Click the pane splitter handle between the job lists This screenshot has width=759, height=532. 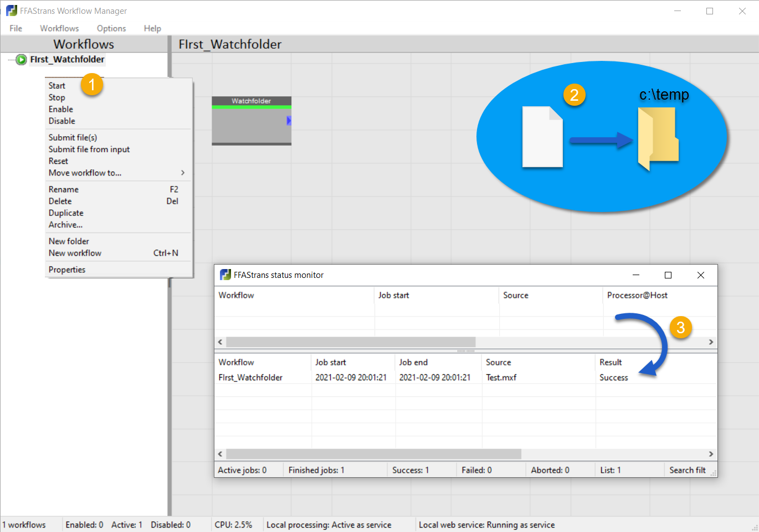click(x=465, y=351)
